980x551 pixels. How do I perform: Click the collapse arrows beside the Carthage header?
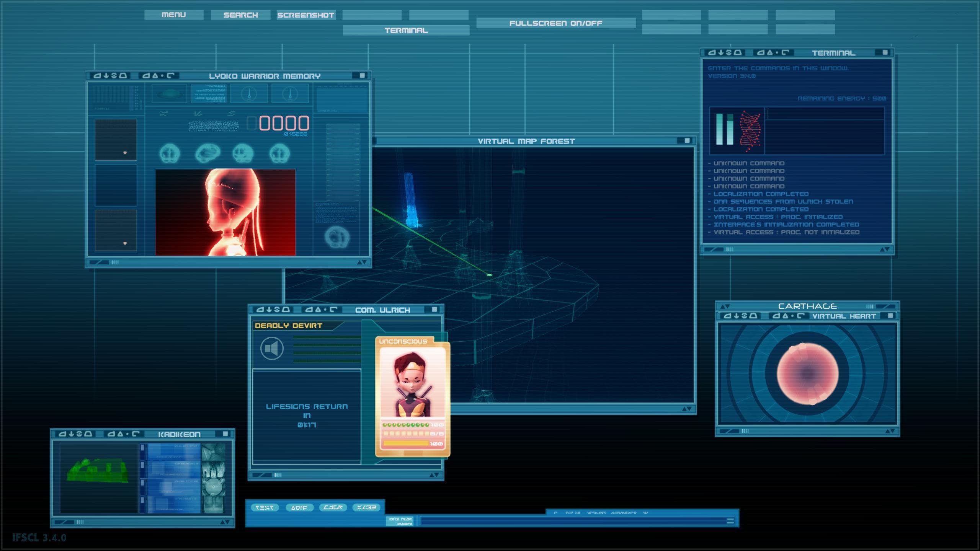(x=725, y=306)
